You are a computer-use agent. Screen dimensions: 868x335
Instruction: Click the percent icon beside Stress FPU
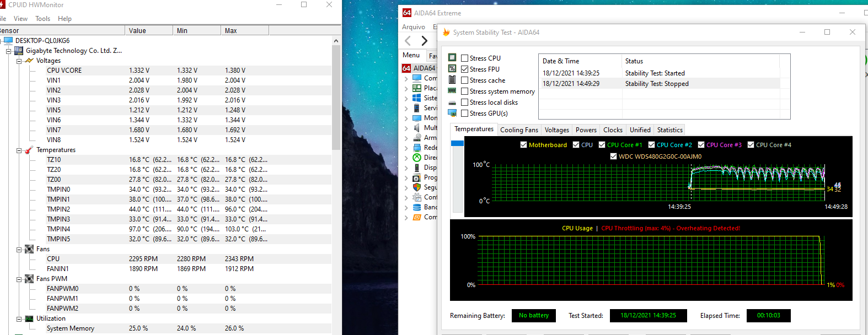(x=452, y=69)
